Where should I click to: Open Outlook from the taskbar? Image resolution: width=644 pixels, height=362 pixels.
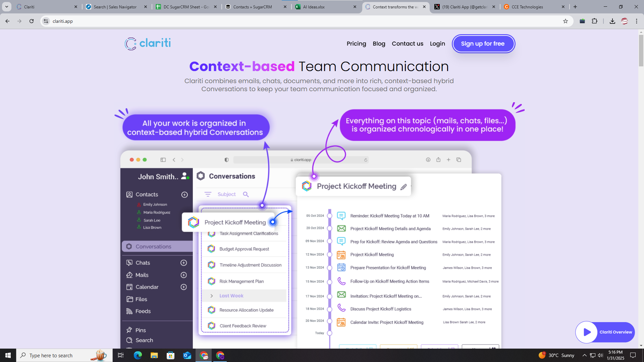[x=187, y=355]
